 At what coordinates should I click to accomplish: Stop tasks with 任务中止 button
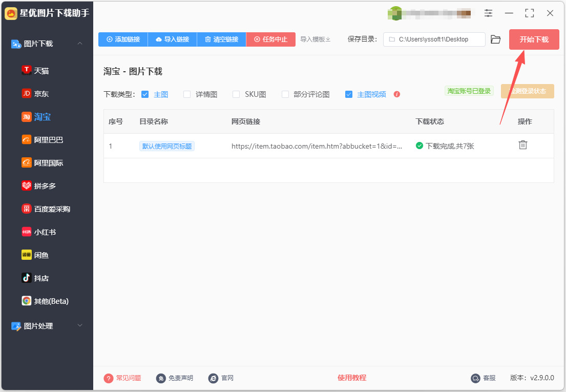point(271,39)
